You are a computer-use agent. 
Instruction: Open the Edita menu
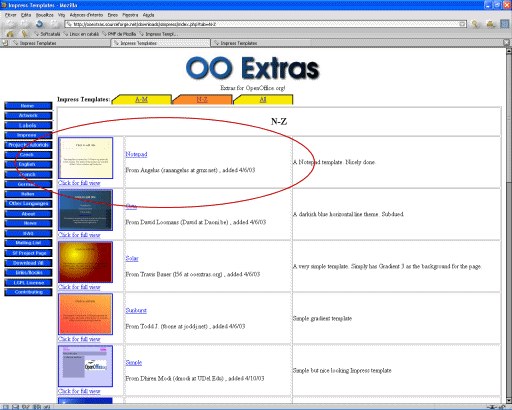click(x=26, y=15)
